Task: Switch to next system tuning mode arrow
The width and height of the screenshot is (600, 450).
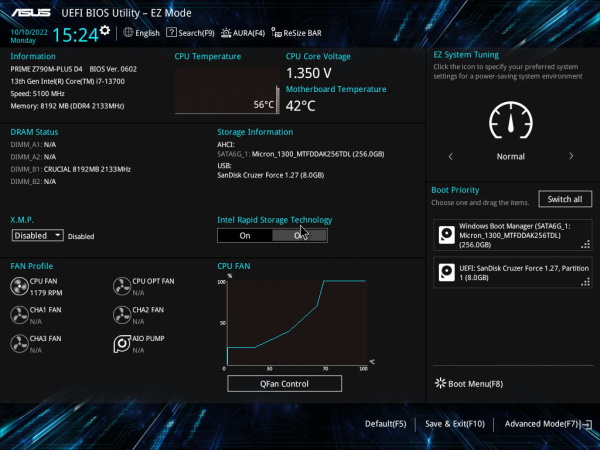Action: (571, 157)
